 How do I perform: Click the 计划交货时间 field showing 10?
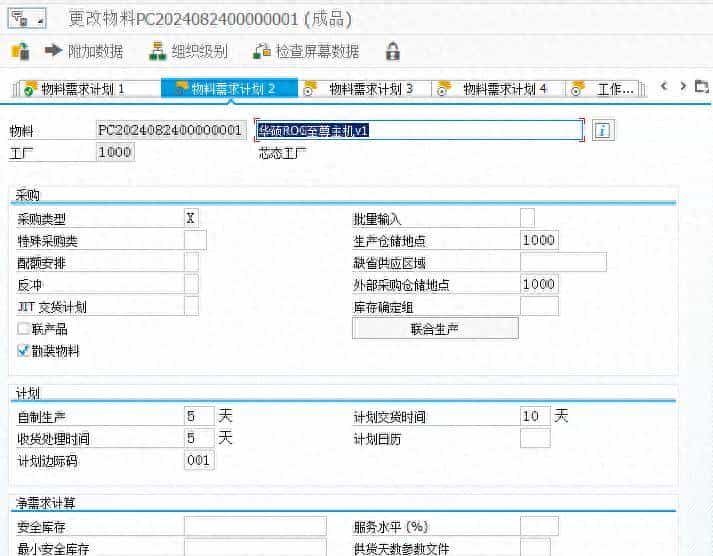click(535, 416)
